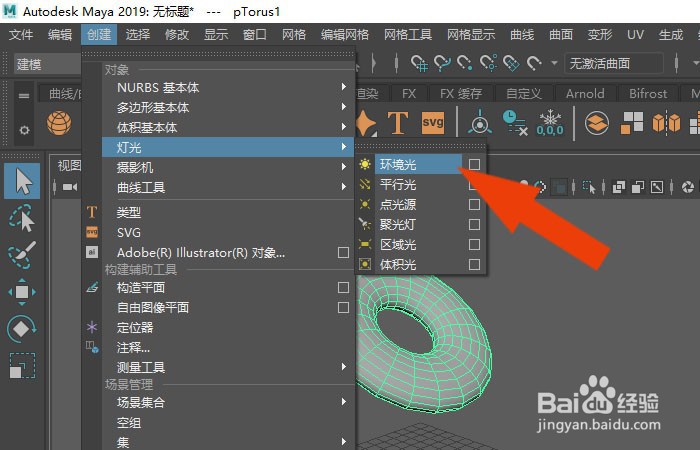Open options box for 聚光灯
700x450 pixels.
tap(475, 224)
